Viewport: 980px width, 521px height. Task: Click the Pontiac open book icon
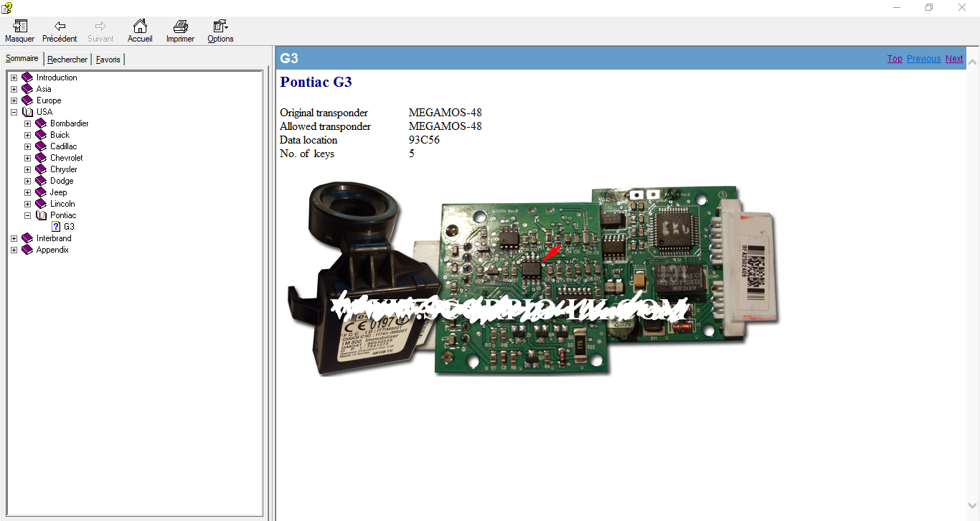(x=41, y=215)
